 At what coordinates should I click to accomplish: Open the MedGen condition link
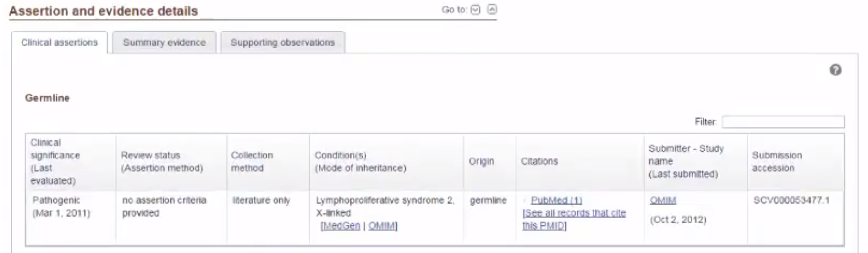(x=341, y=226)
